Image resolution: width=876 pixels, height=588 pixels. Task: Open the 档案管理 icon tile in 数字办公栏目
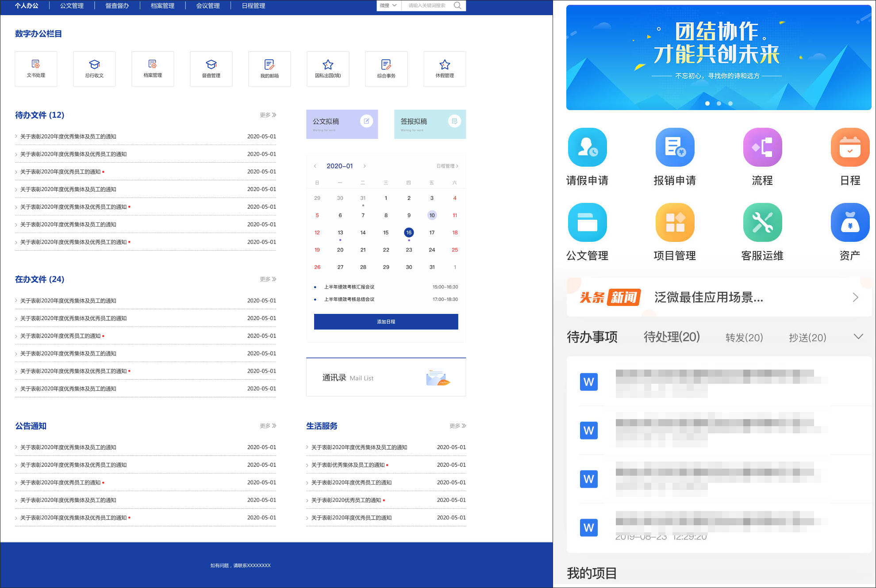tap(153, 69)
